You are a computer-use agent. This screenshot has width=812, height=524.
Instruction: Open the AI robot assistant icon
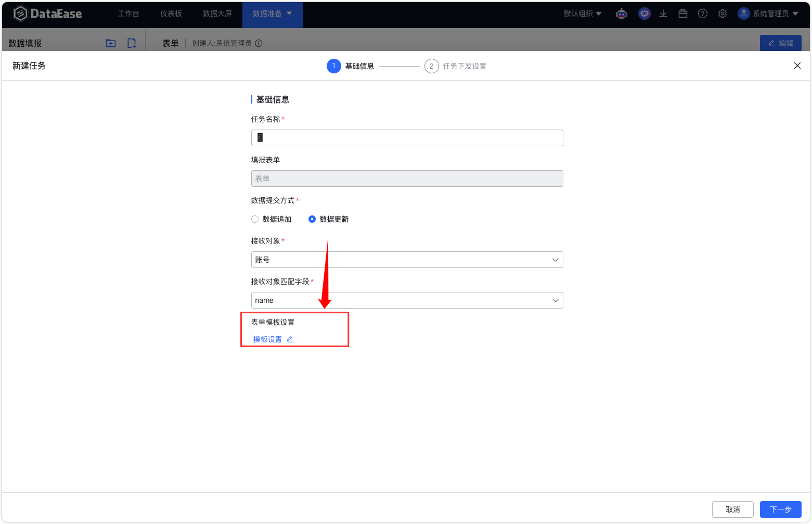point(622,14)
